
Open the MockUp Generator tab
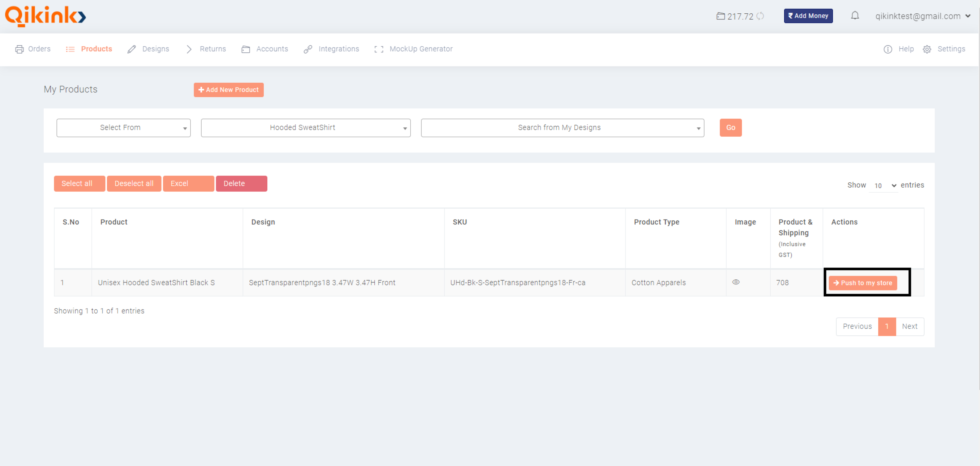420,49
